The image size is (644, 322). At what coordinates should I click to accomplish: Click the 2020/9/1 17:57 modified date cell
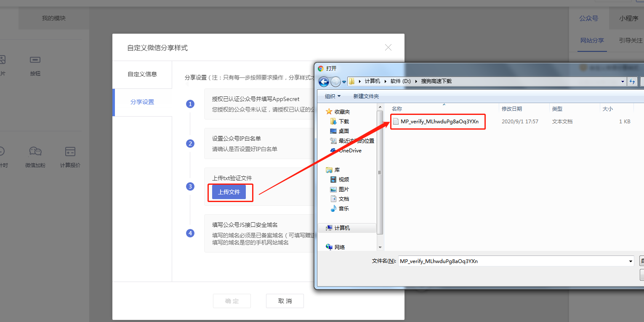point(520,121)
